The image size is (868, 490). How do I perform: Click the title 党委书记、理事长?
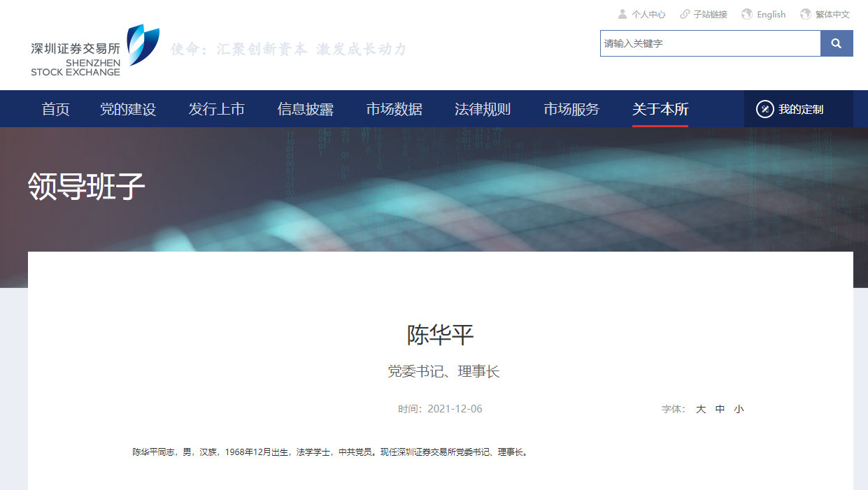(x=444, y=372)
